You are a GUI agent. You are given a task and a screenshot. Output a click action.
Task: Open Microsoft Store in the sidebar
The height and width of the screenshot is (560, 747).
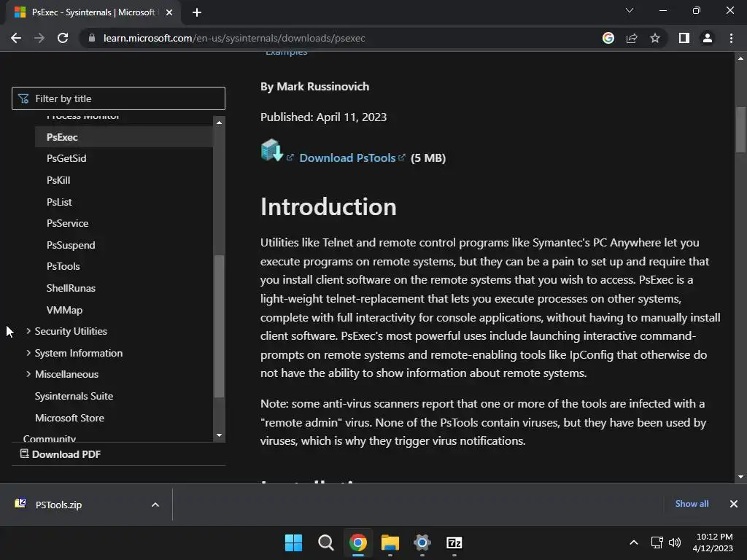[x=69, y=418]
